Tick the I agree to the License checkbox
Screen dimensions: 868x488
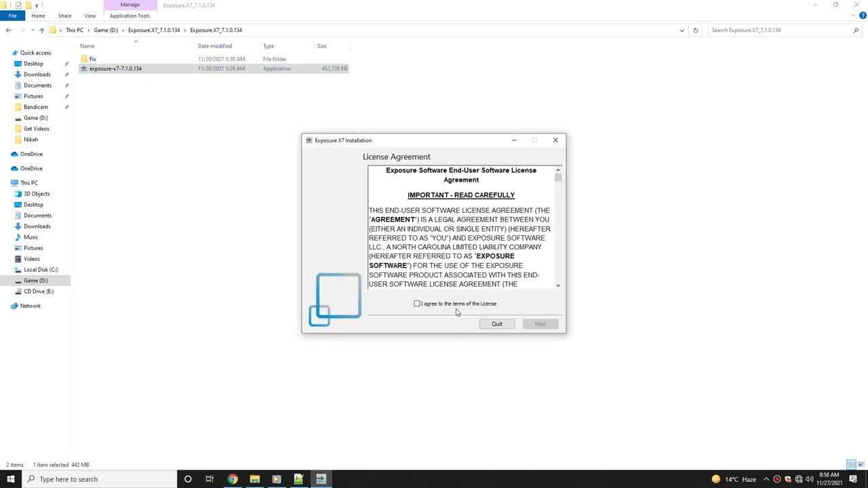tap(417, 304)
